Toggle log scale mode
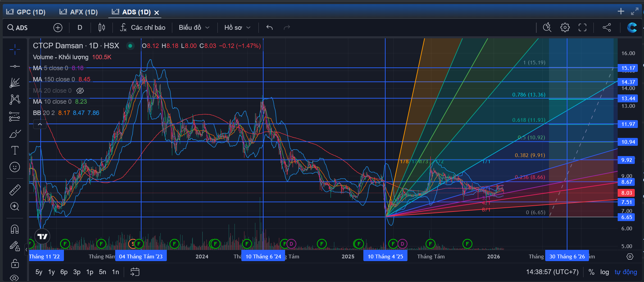Screen dimensions: 644x282 605,272
